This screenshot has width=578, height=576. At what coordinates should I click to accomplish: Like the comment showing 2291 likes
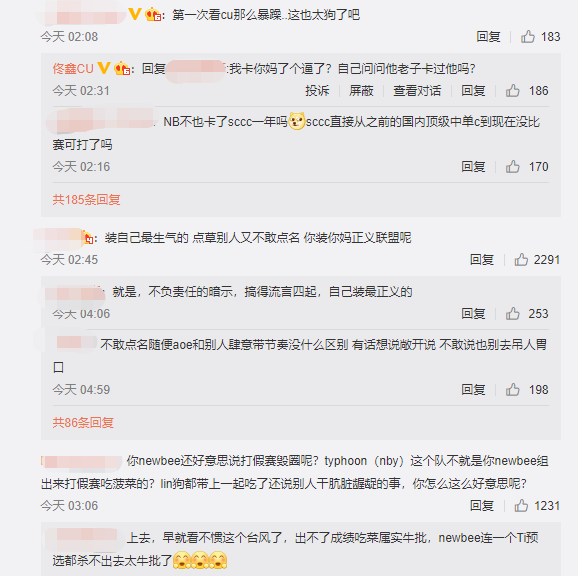[x=521, y=259]
